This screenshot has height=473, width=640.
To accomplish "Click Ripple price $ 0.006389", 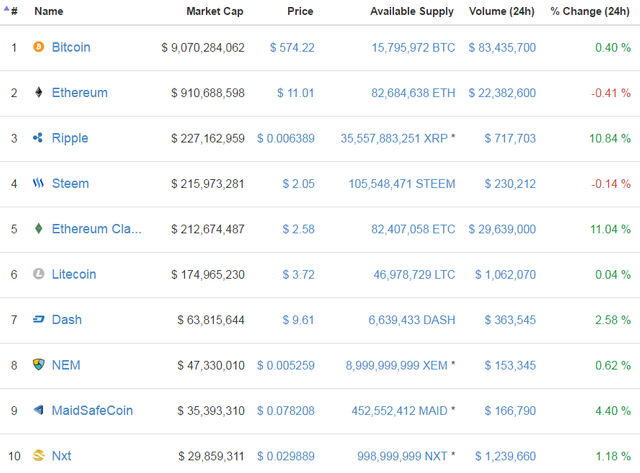I will click(286, 138).
